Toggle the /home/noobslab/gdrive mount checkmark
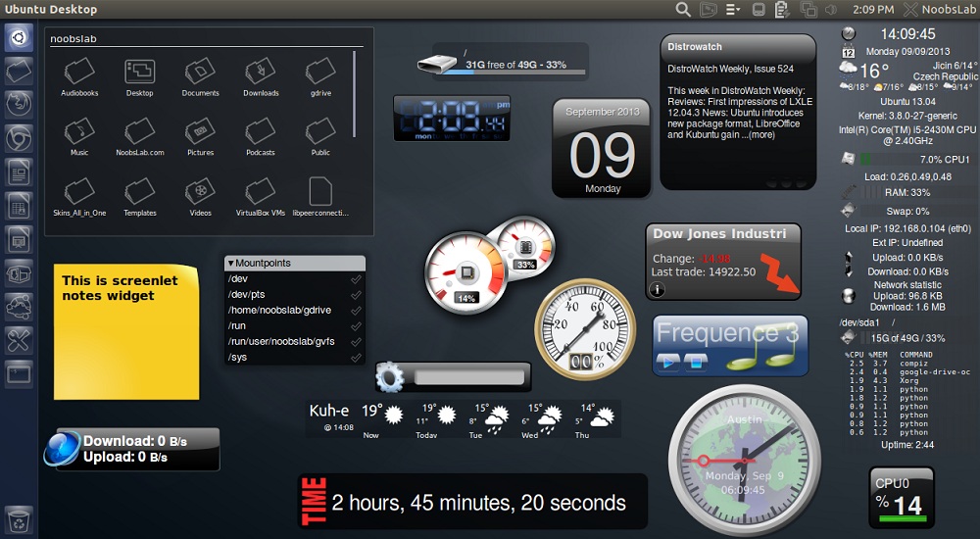The image size is (980, 539). coord(356,311)
